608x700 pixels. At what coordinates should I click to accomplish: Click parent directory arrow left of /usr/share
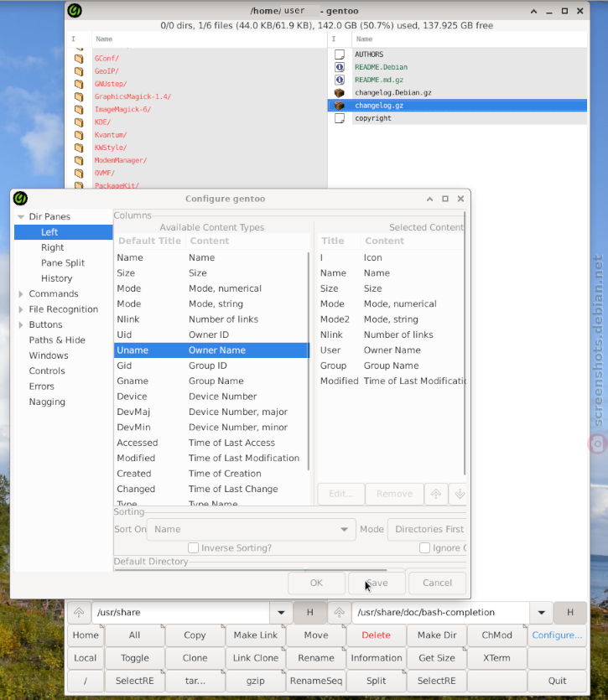click(79, 613)
